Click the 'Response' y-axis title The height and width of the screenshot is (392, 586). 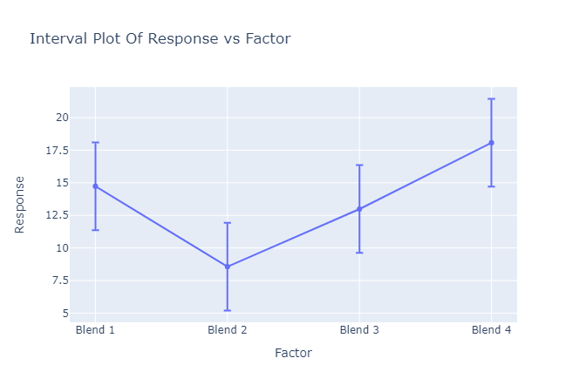tap(20, 205)
